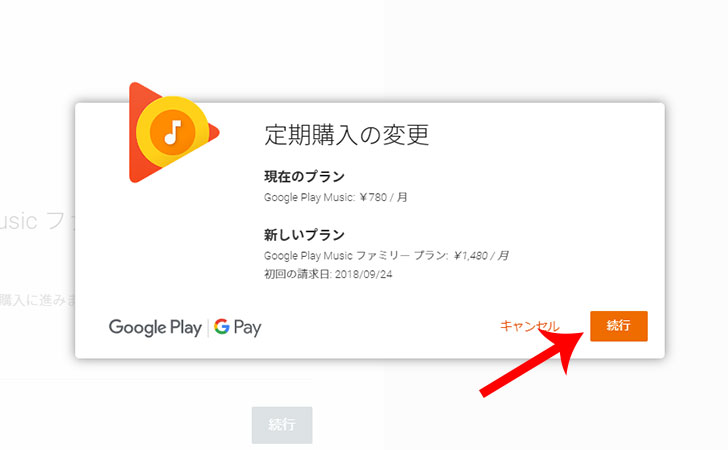Click the faded 購入に進みま background text
Screen dimensions: 728x450
click(37, 300)
